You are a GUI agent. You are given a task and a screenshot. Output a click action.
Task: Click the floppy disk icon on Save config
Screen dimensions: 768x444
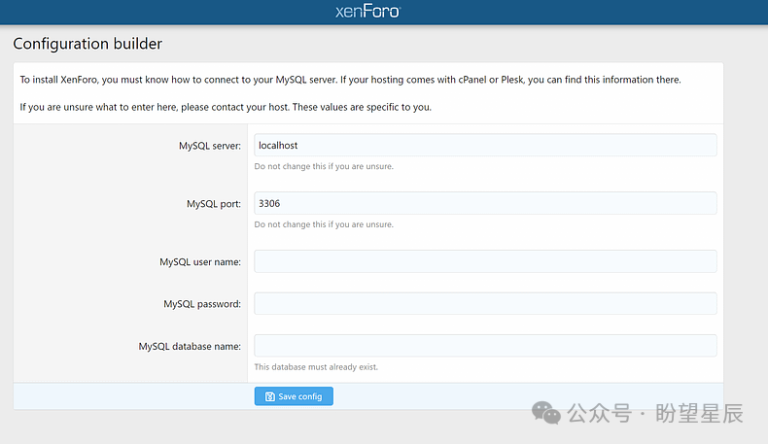270,397
